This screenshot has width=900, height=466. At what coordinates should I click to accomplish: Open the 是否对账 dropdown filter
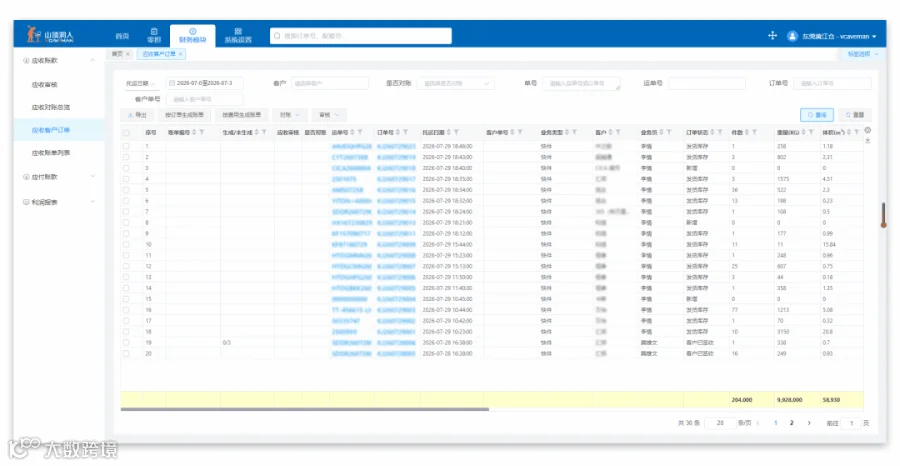(x=456, y=83)
